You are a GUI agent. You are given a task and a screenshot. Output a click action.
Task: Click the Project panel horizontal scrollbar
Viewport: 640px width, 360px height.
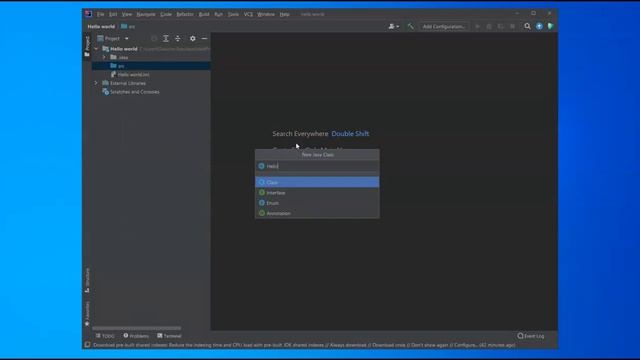(x=137, y=328)
